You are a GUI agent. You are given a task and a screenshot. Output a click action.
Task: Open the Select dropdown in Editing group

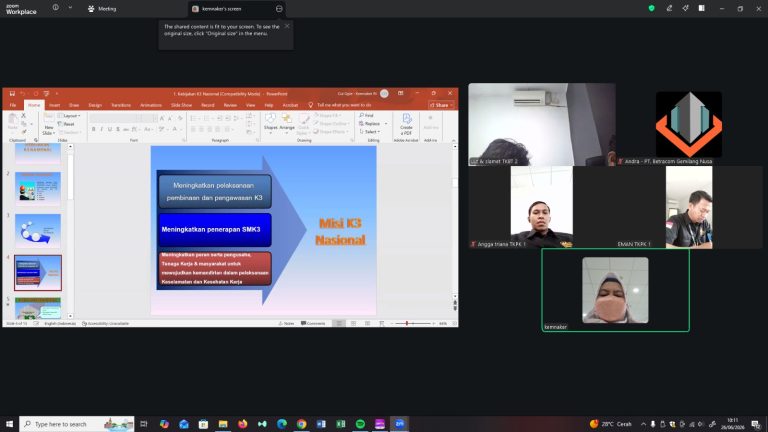(x=370, y=132)
